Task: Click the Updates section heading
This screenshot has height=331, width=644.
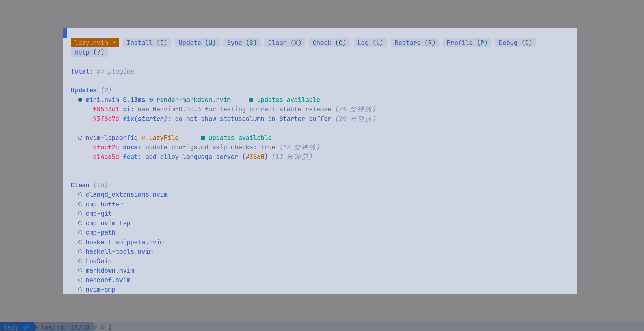Action: click(x=84, y=90)
